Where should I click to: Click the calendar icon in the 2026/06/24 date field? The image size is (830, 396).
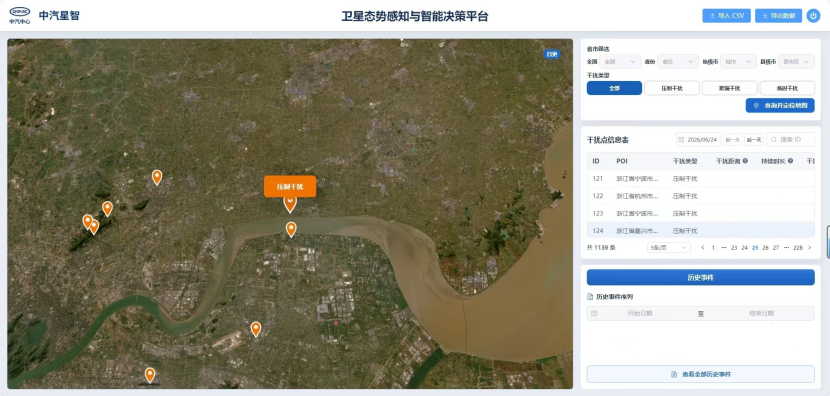681,140
